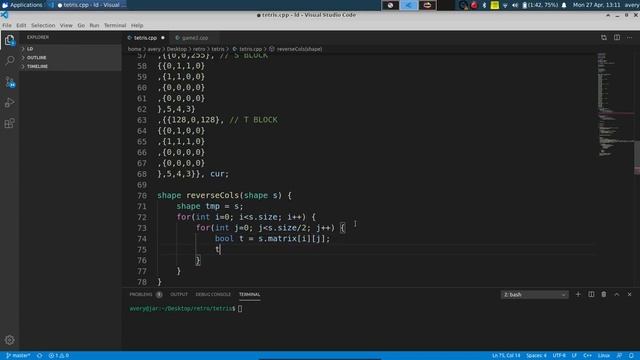Click the 'tetris' breadcrumb folder

pyautogui.click(x=218, y=49)
